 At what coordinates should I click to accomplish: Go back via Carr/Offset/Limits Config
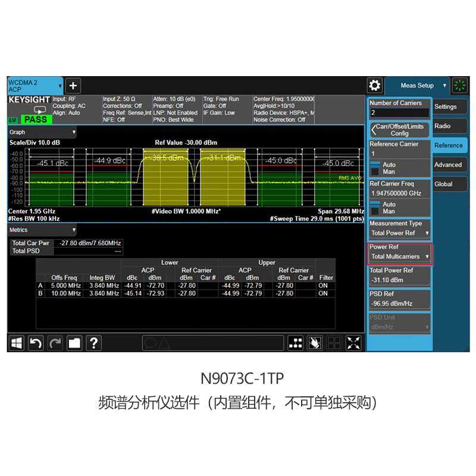click(400, 130)
